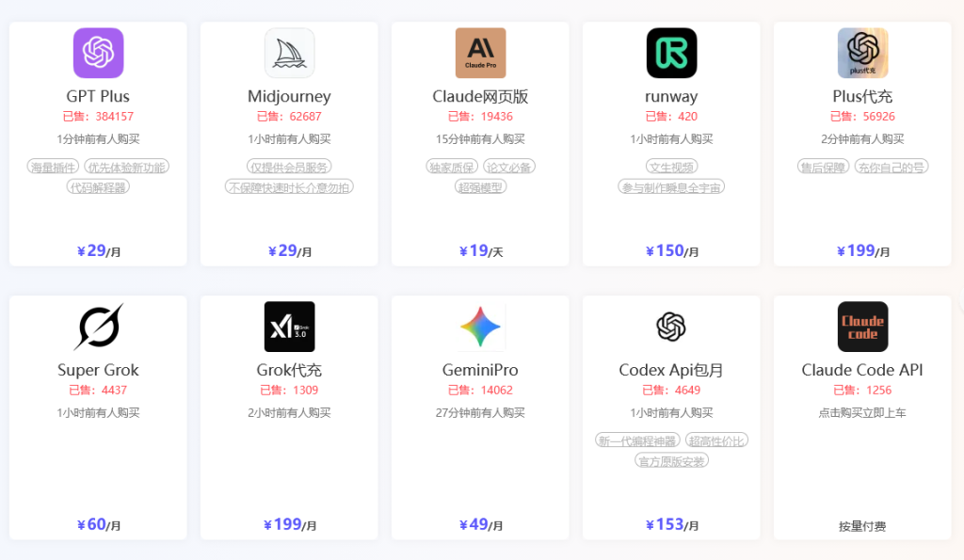
Task: Click the 超强模型 tag
Action: (x=481, y=187)
